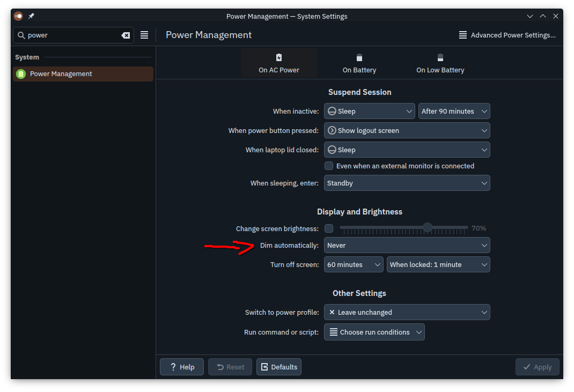The height and width of the screenshot is (392, 574).
Task: Open the Switch to power profile dropdown
Action: pos(407,312)
